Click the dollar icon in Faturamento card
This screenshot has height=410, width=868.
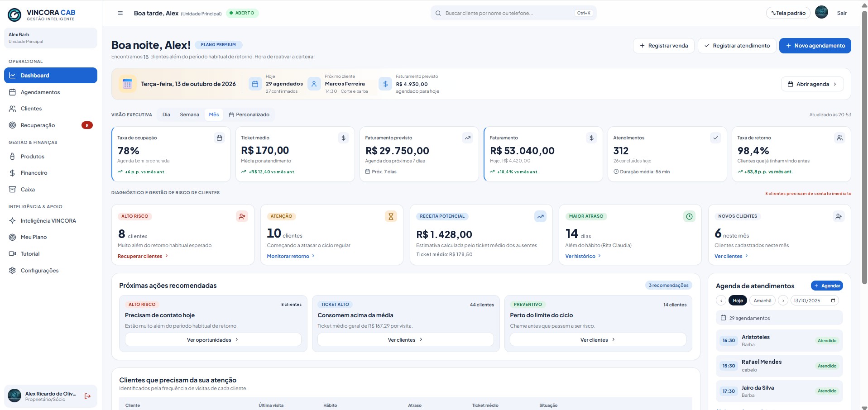[x=591, y=138]
